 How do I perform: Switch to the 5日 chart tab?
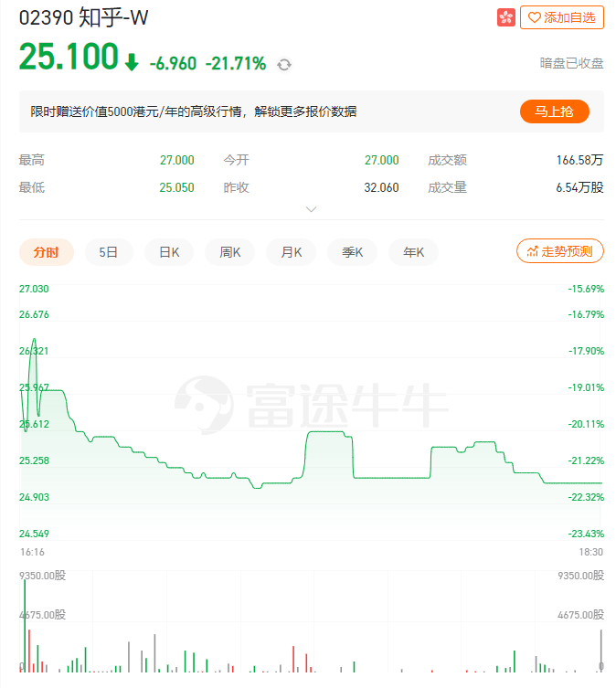pos(109,252)
